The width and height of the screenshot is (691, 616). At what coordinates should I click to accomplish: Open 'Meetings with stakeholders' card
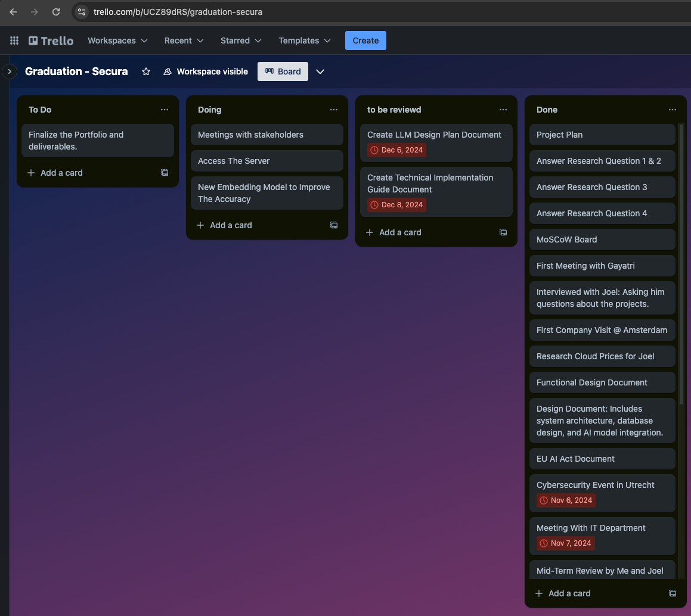pos(267,135)
